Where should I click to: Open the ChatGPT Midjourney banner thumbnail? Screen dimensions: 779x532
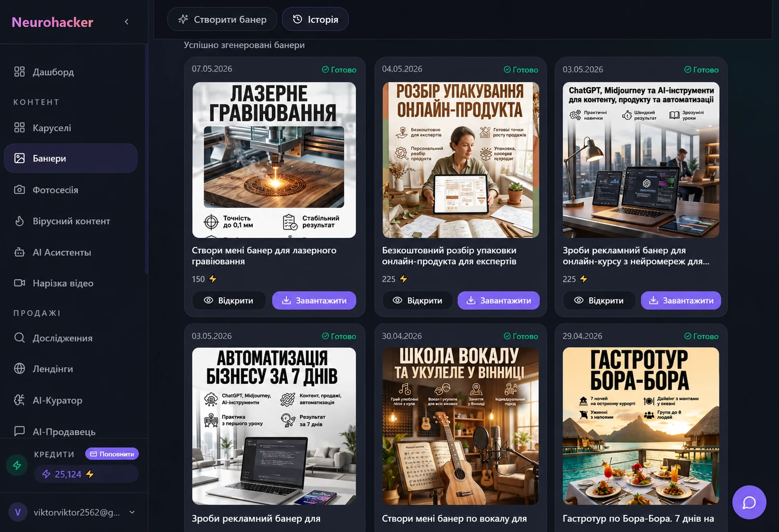click(x=641, y=160)
